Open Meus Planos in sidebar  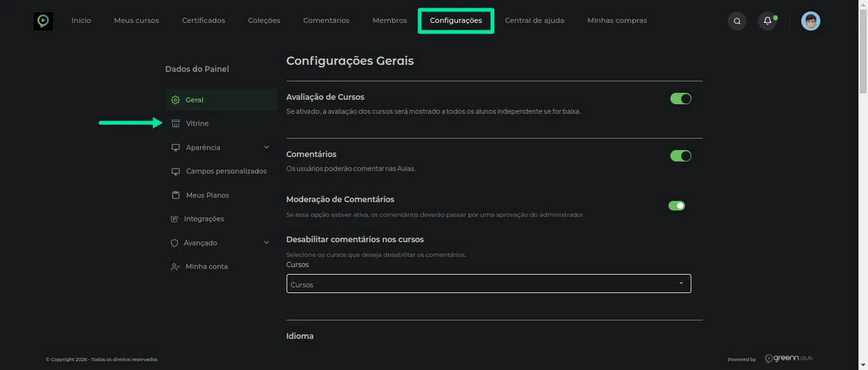pos(221,195)
